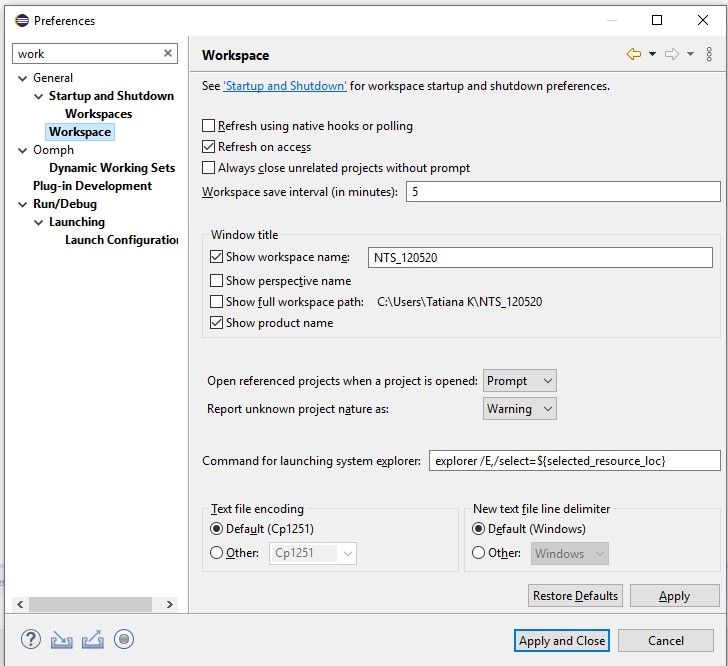Select the General tree item

[53, 78]
